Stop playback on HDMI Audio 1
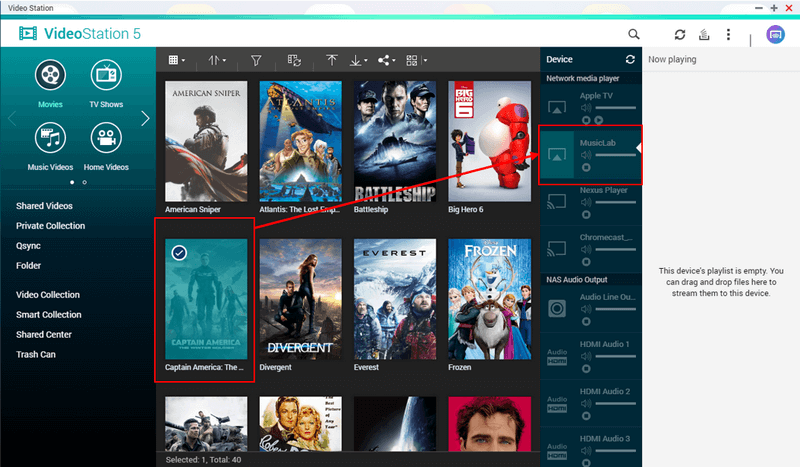Viewport: 800px width, 467px height. (586, 368)
